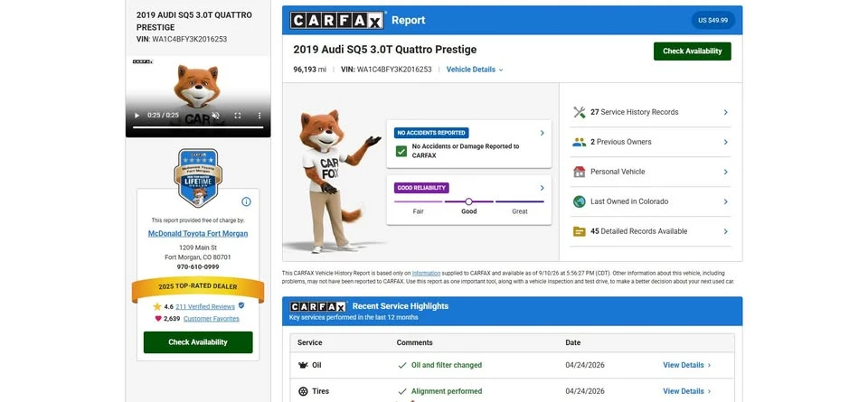Open the Information link in disclaimer
The width and height of the screenshot is (868, 402).
(426, 273)
